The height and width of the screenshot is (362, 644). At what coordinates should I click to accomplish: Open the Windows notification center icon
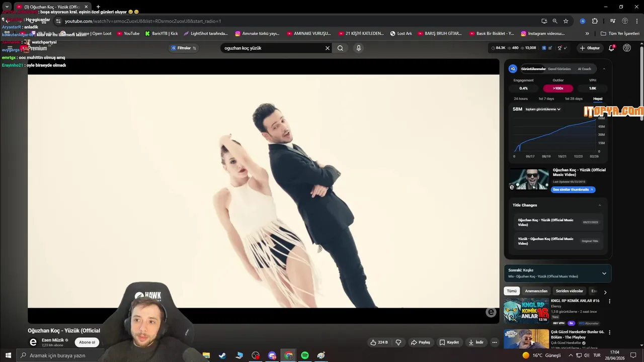(633, 355)
